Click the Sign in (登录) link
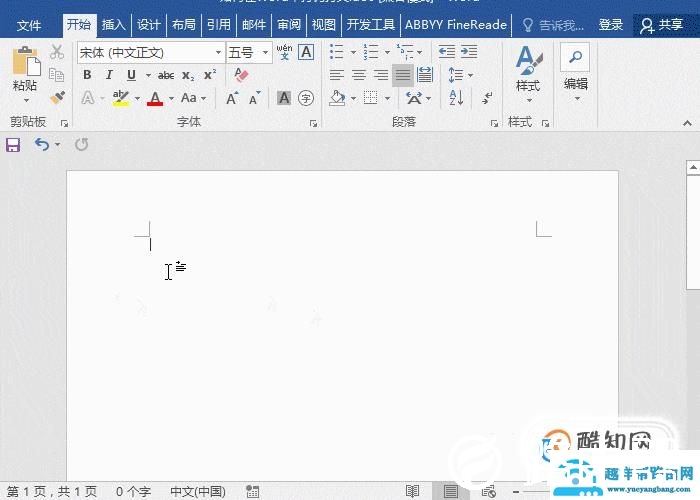Viewport: 700px width, 500px height. tap(611, 25)
